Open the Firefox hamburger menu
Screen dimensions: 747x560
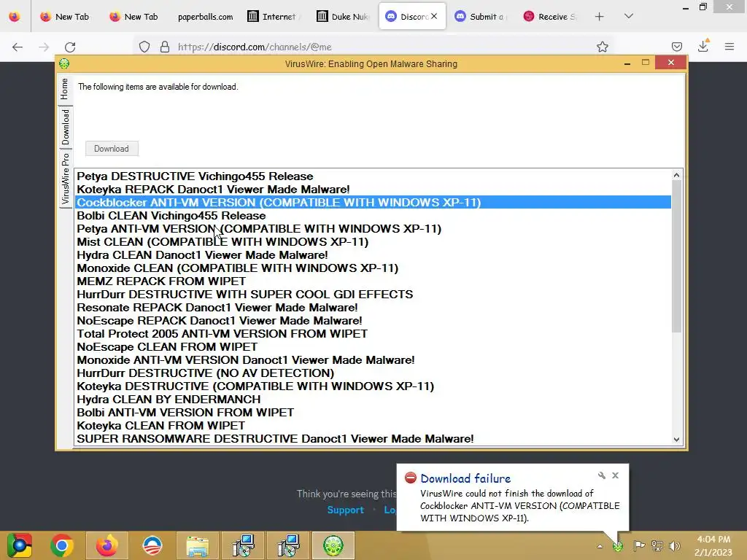[729, 47]
